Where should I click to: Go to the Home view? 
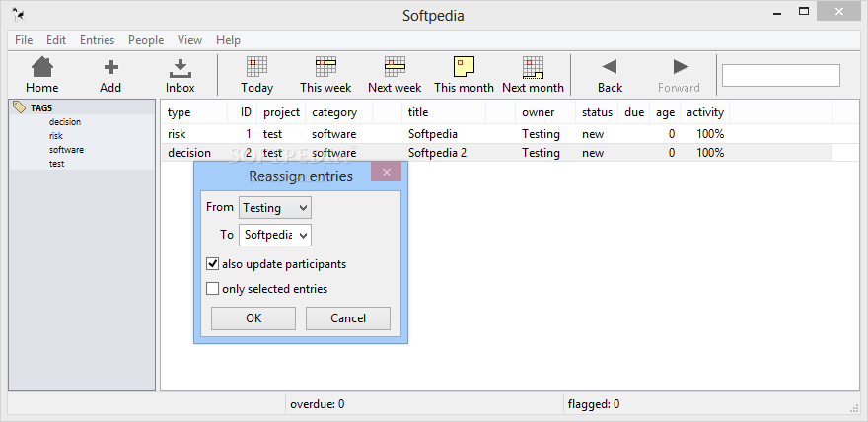[42, 75]
